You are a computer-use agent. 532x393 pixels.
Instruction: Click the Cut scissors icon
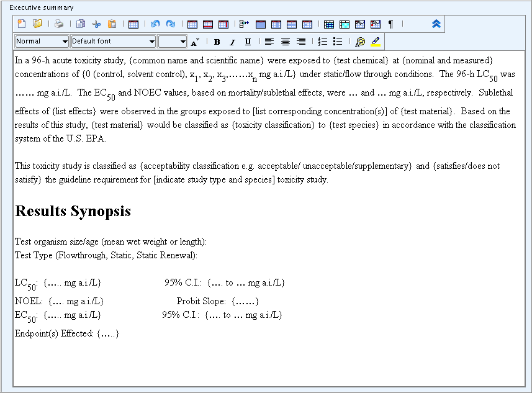(96, 24)
